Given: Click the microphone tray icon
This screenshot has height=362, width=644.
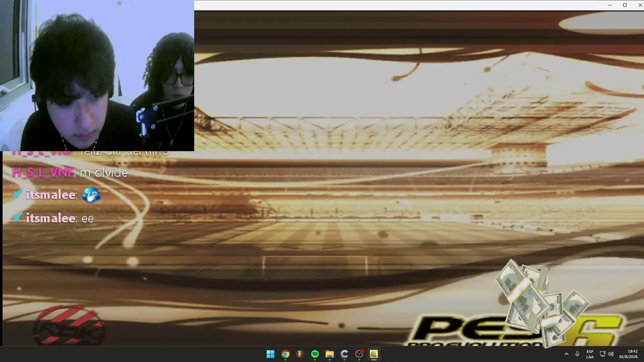Looking at the screenshot, I should click(x=577, y=354).
